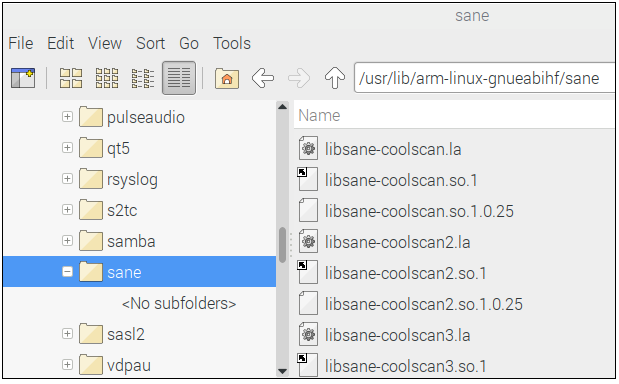Expand the rsyslog tree node
Viewport: 619px width, 384px height.
pyautogui.click(x=67, y=178)
